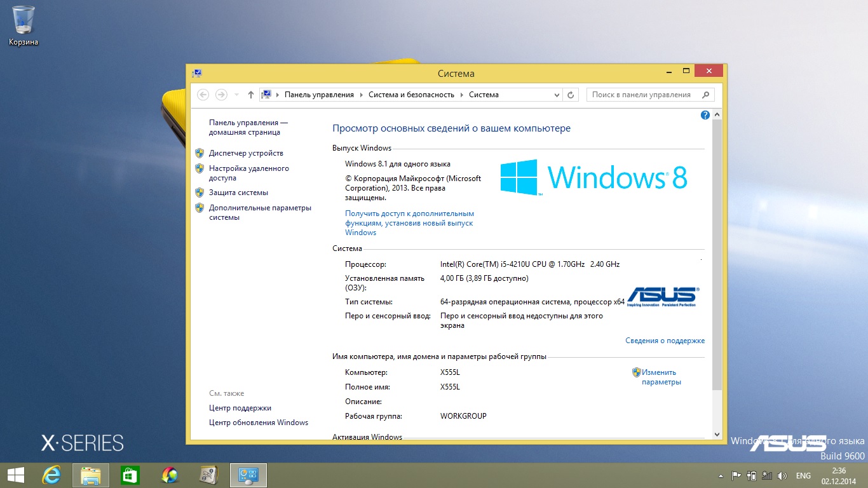This screenshot has width=868, height=488.
Task: Launch Internet Explorer from the taskbar
Action: click(x=51, y=475)
